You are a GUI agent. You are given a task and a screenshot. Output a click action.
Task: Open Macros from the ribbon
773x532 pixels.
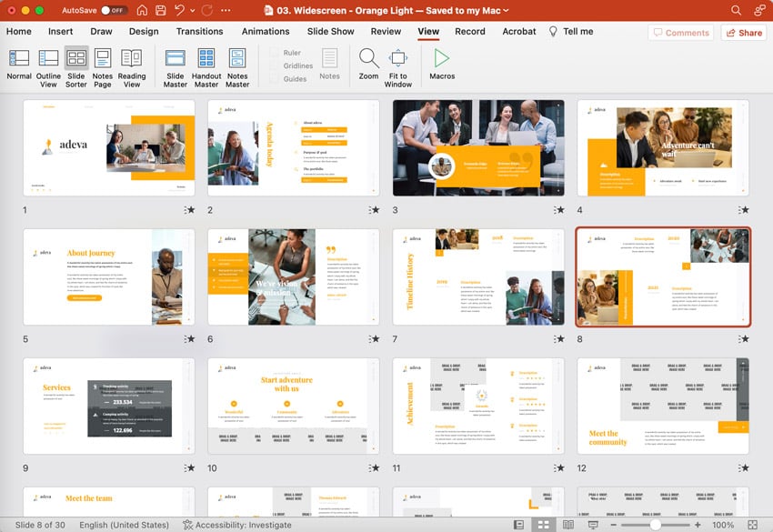(x=442, y=65)
